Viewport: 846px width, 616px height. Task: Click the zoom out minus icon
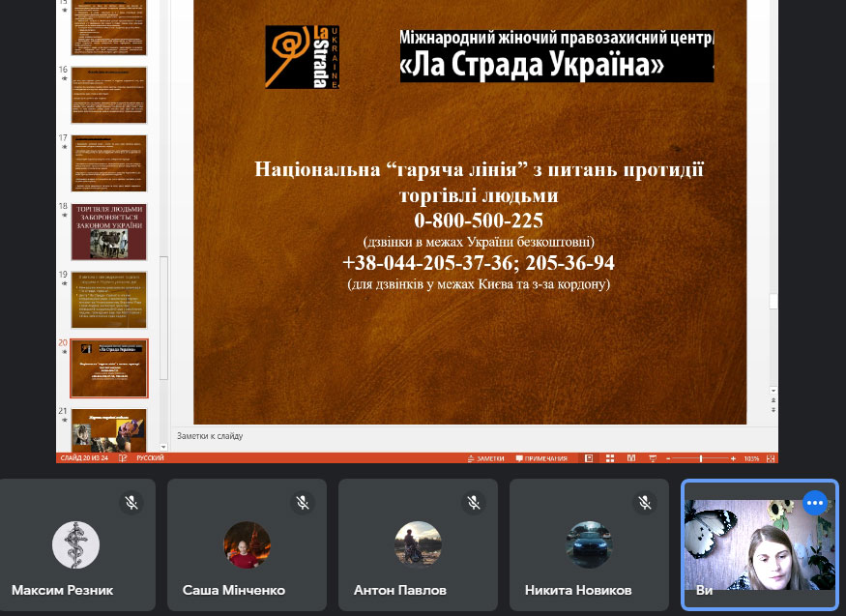pyautogui.click(x=668, y=458)
